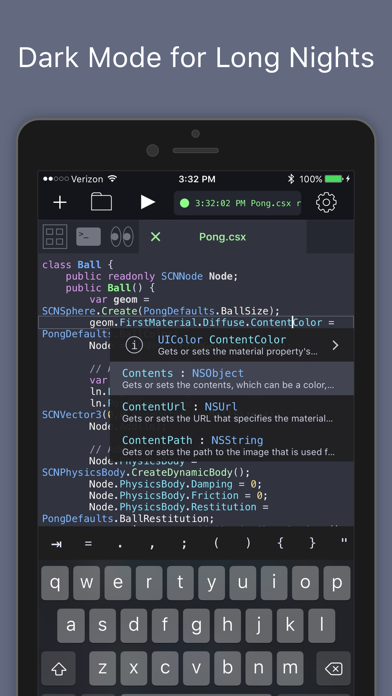This screenshot has height=696, width=392.
Task: Tap the info icon beside UIColor ContentColor
Action: pyautogui.click(x=134, y=345)
